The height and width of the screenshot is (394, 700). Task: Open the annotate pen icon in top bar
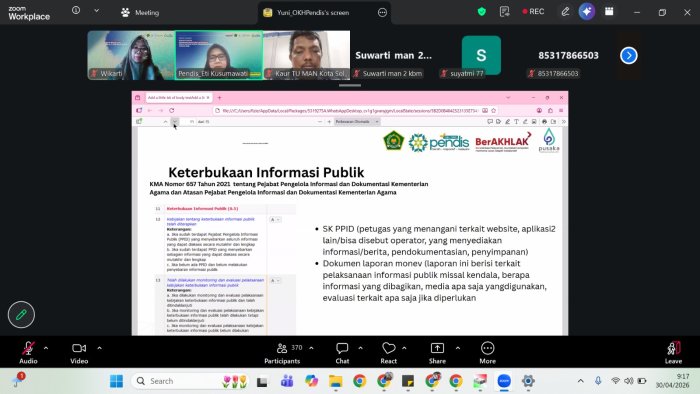(x=565, y=12)
